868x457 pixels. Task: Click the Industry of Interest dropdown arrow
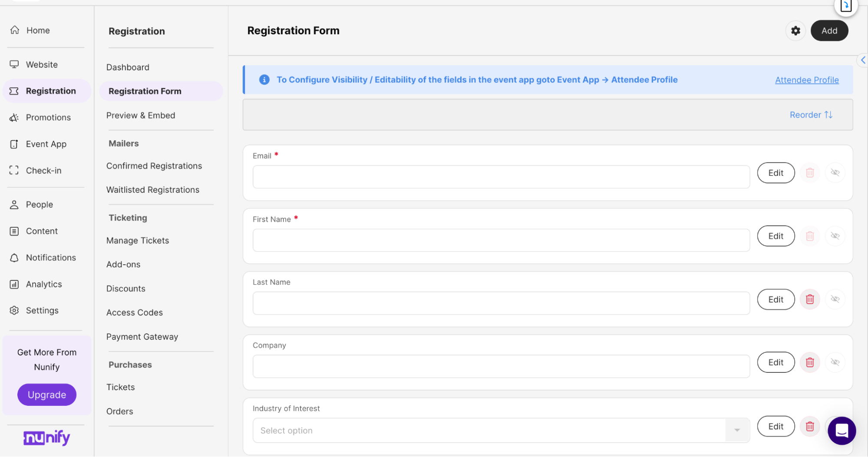[737, 431]
